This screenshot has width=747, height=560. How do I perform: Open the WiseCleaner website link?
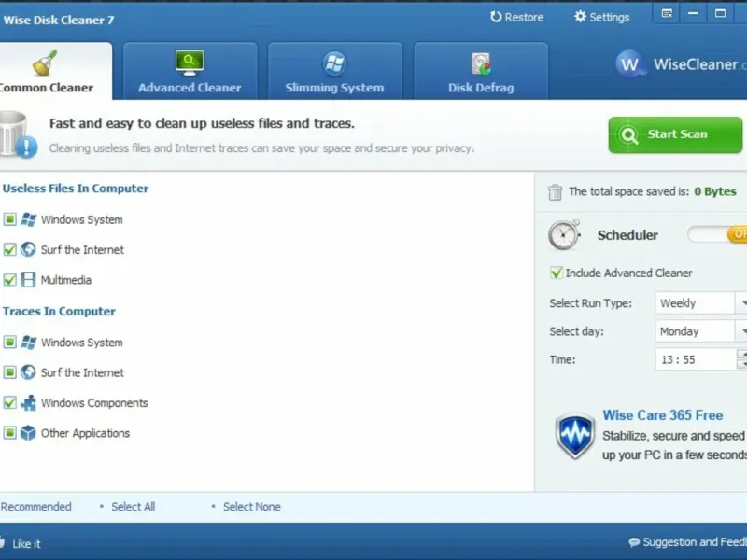click(x=699, y=64)
